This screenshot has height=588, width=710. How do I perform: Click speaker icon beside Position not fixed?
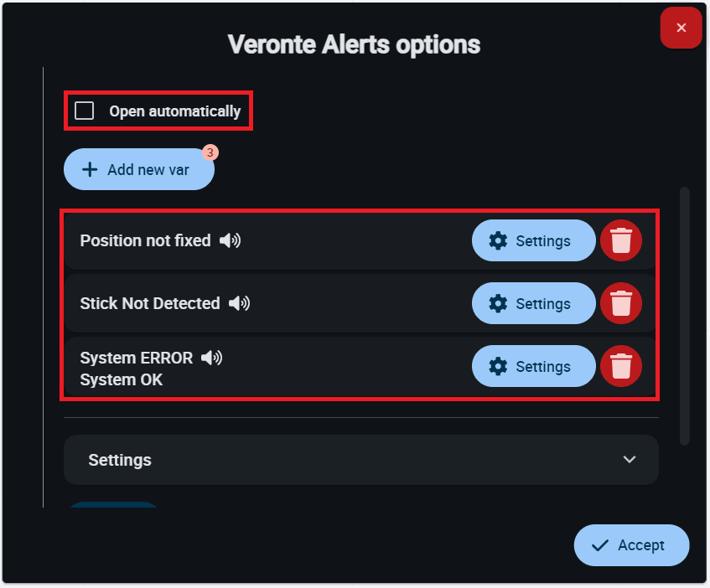tap(230, 241)
